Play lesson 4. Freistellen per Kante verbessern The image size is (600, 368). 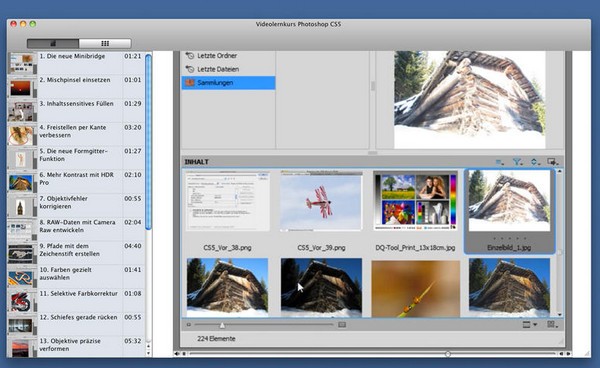pyautogui.click(x=76, y=134)
